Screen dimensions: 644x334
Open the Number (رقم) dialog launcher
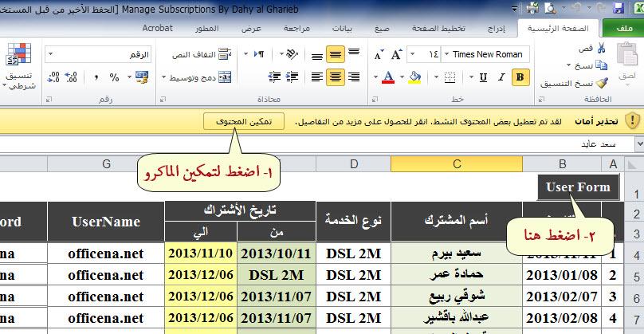pyautogui.click(x=49, y=100)
